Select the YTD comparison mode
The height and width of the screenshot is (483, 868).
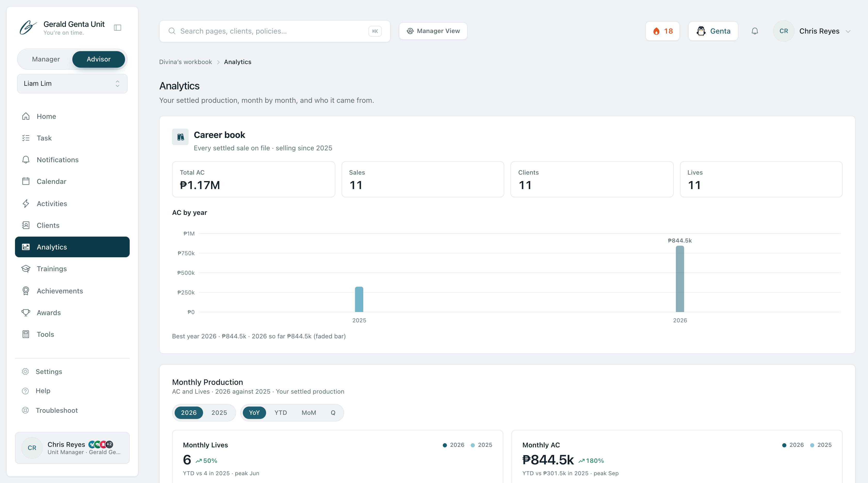(280, 412)
